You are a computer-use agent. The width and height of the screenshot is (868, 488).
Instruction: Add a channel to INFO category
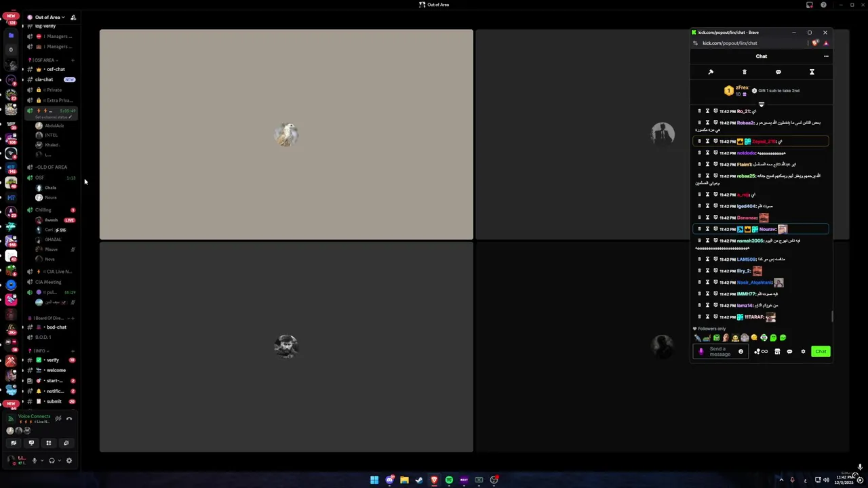point(73,351)
